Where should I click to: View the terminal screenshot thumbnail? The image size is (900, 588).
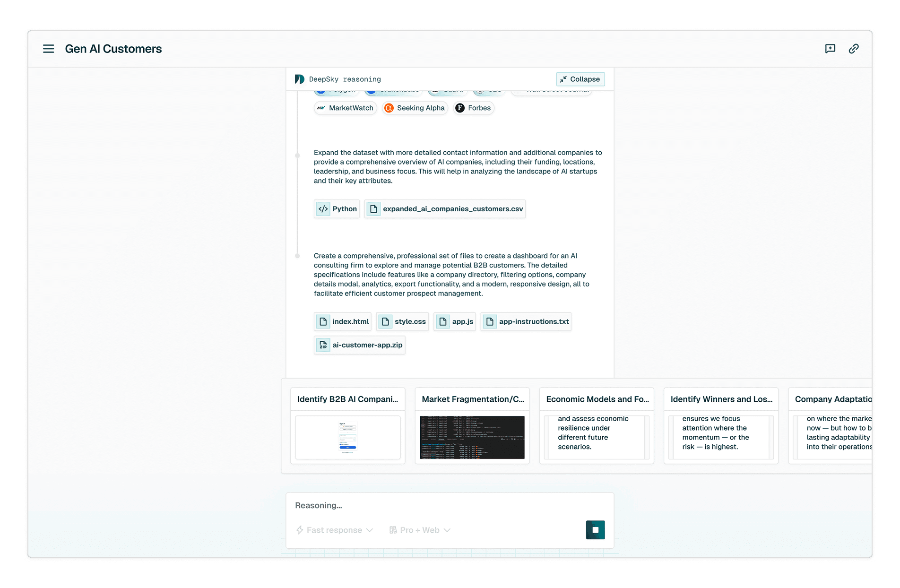tap(472, 438)
